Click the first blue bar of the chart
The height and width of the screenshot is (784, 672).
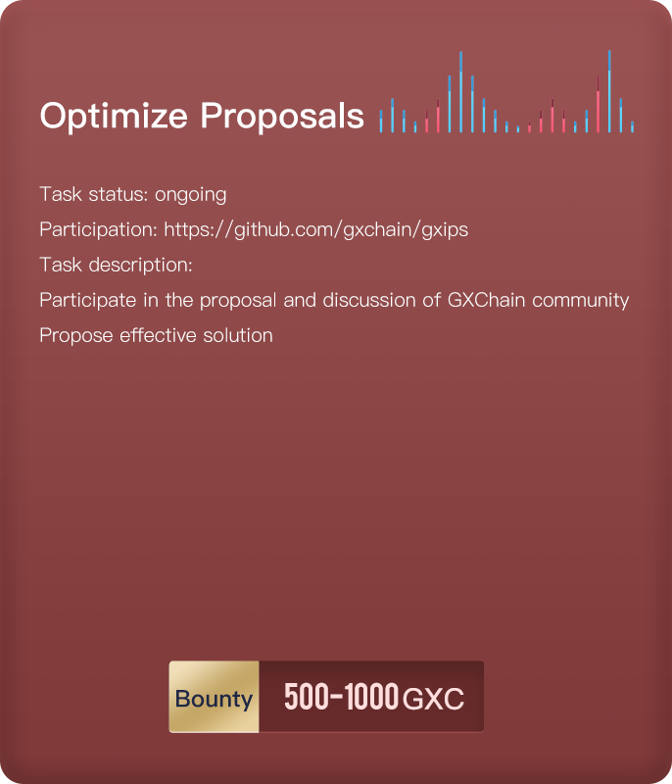(x=381, y=122)
